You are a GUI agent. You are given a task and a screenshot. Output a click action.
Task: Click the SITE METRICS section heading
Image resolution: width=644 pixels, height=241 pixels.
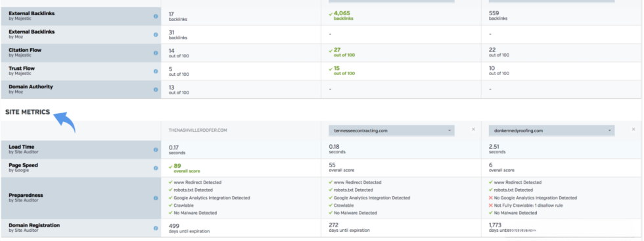pyautogui.click(x=28, y=112)
